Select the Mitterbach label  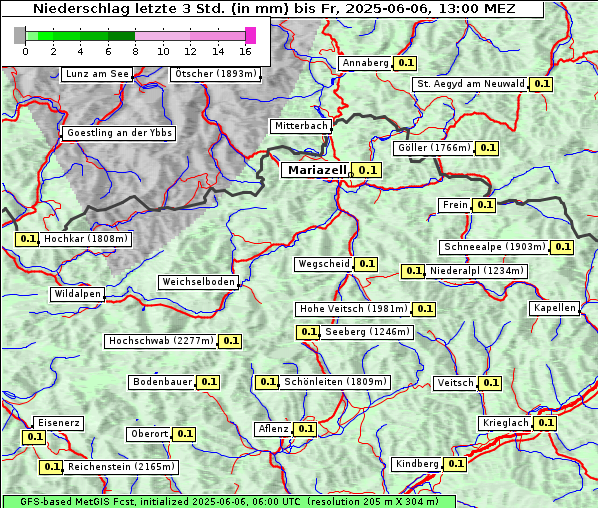click(x=301, y=126)
